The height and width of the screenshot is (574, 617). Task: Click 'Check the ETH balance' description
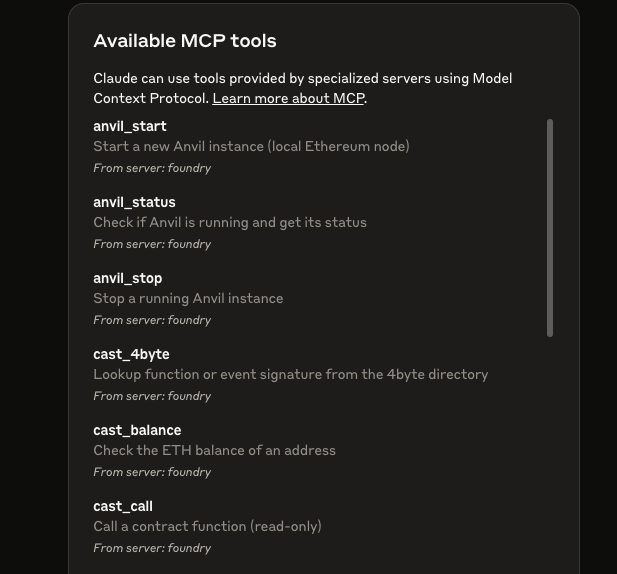click(214, 450)
